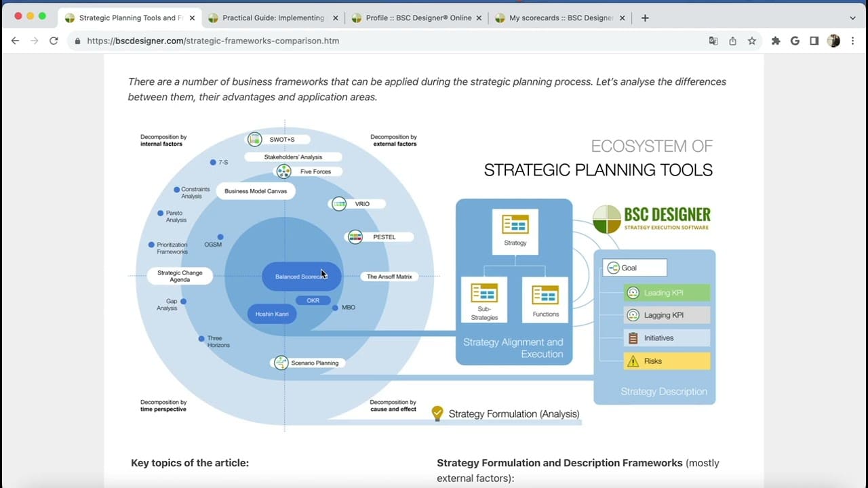Click the Strategy scorecard icon
Viewport: 868px width, 488px height.
[x=515, y=224]
